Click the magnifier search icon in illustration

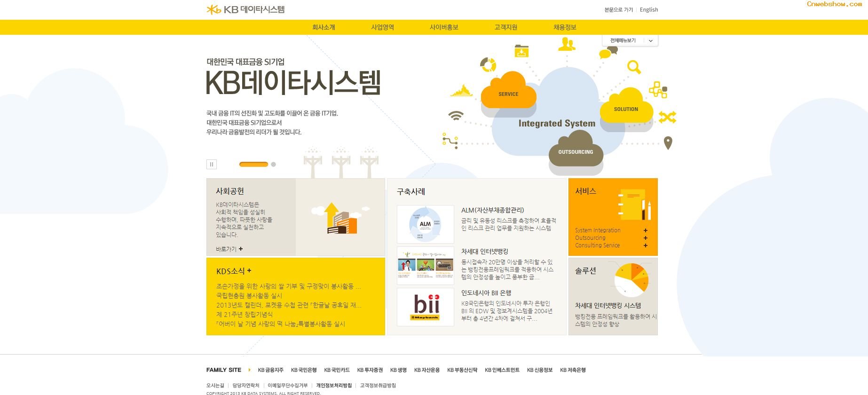pos(634,67)
